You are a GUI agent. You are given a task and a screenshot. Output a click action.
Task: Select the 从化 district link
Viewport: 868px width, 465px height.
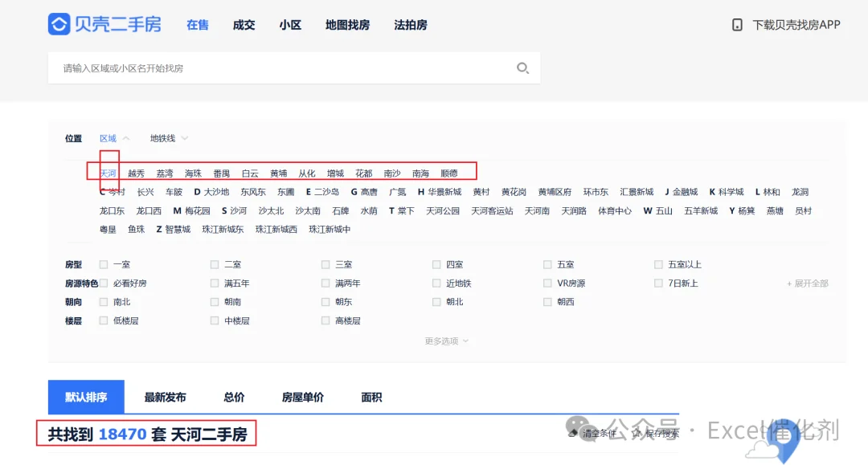(x=307, y=173)
